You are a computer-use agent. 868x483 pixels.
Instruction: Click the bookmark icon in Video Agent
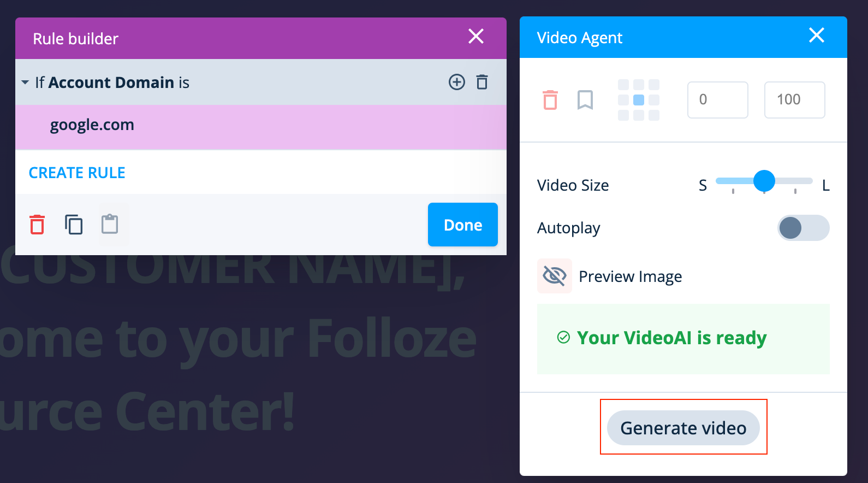click(585, 100)
